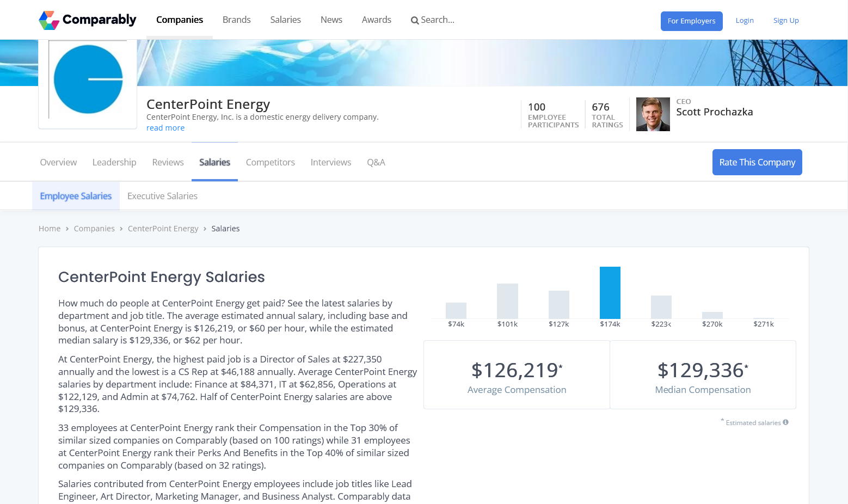Screen dimensions: 848x504
Task: Click the estimated salaries info icon
Action: [785, 422]
